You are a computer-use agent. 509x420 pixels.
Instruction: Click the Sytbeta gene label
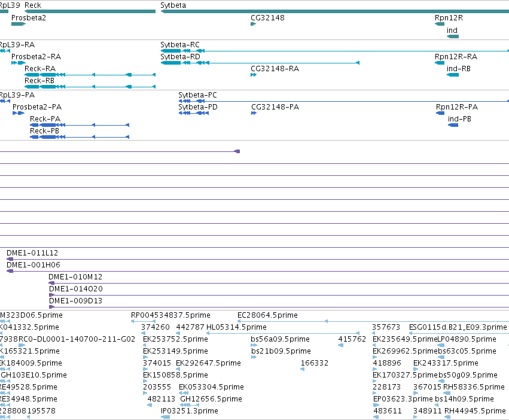173,5
